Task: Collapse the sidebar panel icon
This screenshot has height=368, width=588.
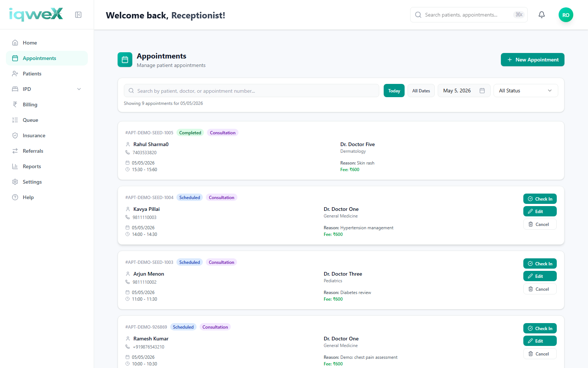Action: pos(78,15)
